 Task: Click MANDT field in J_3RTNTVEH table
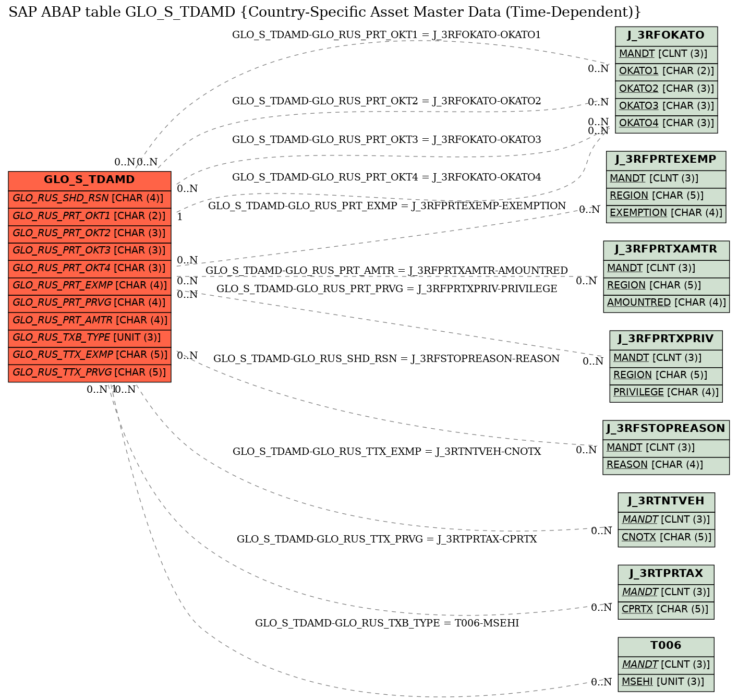click(x=666, y=520)
